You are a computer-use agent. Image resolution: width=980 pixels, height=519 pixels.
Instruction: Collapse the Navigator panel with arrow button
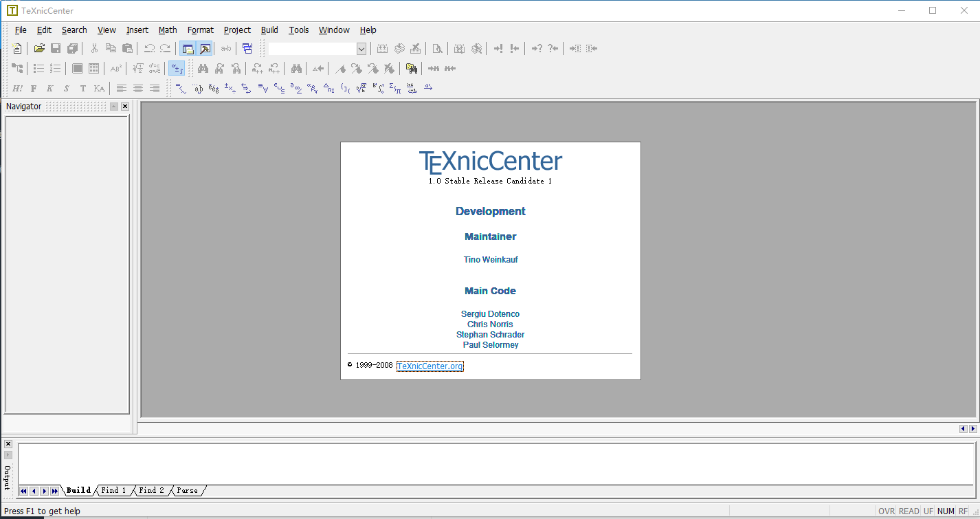coord(113,107)
